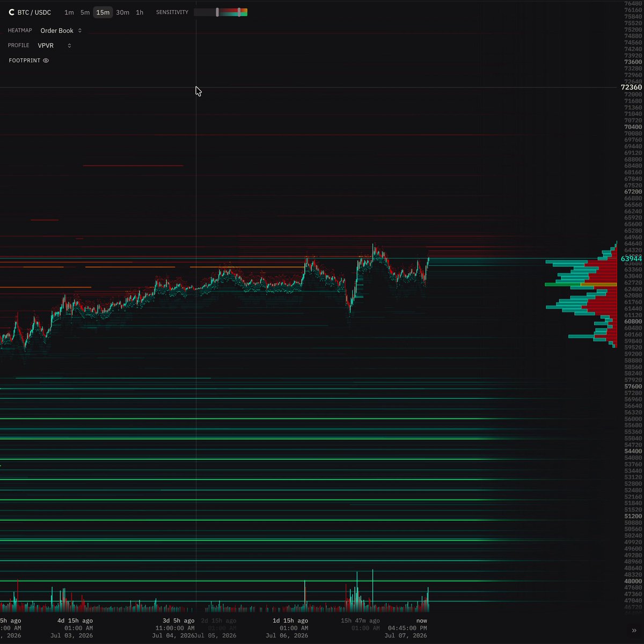Click the 67200 price axis label
This screenshot has height=644, width=644.
pos(633,192)
